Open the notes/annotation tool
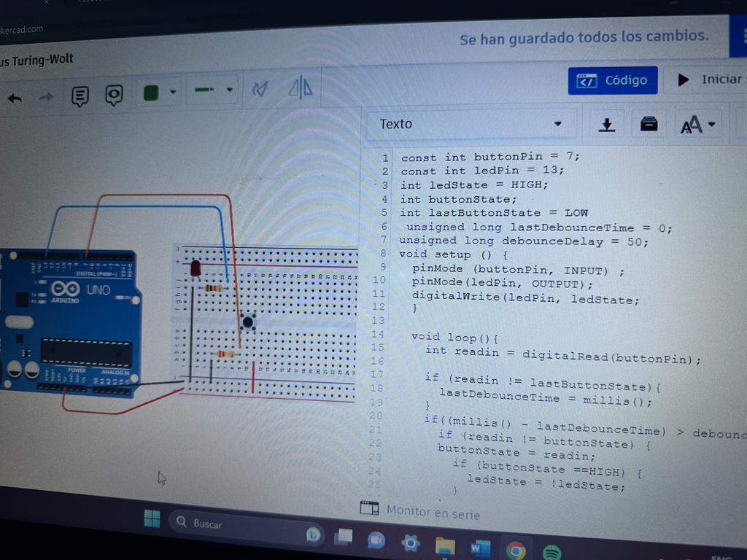This screenshot has height=560, width=747. click(80, 96)
